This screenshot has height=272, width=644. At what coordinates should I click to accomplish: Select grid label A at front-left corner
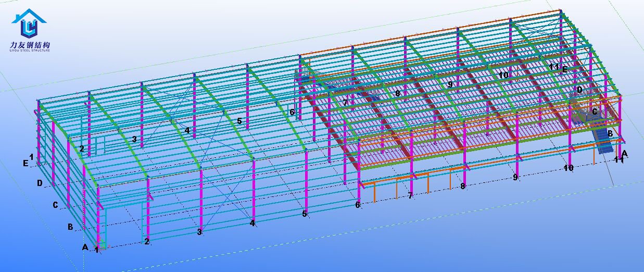click(x=85, y=247)
